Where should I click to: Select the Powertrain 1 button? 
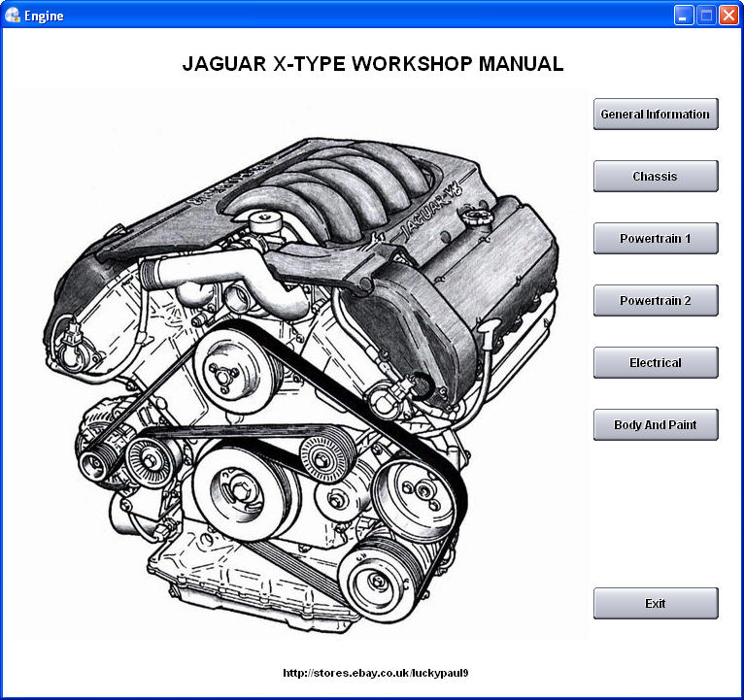pos(656,238)
